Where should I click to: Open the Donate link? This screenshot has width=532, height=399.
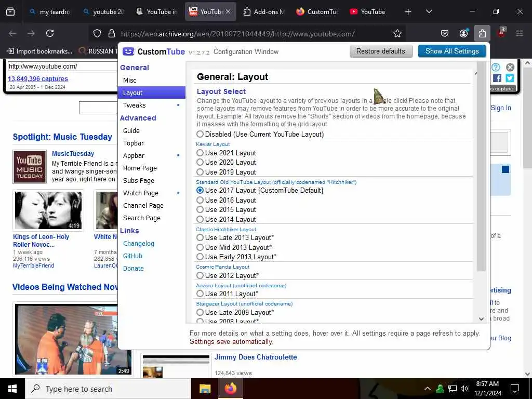coord(134,269)
